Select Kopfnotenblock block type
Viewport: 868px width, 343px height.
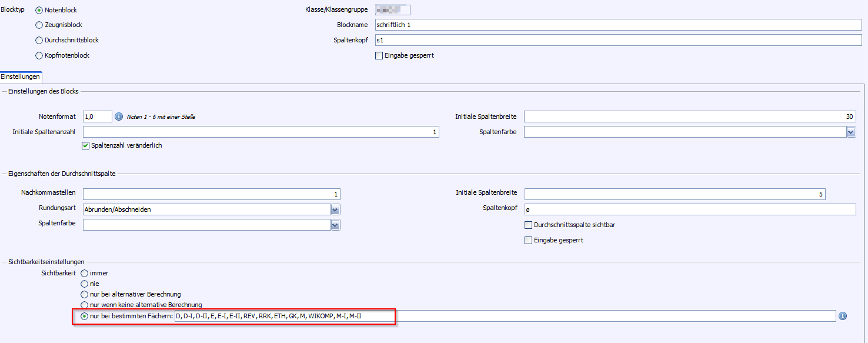click(x=39, y=55)
